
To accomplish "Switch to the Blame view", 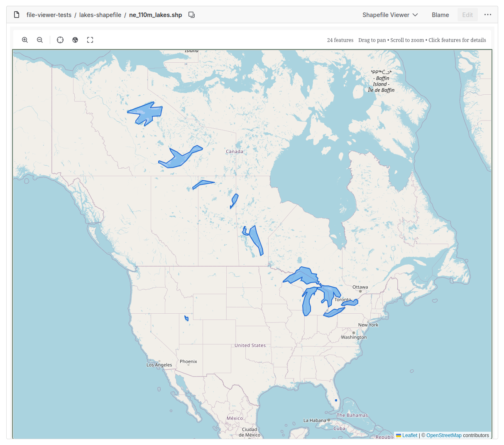I will [x=440, y=14].
